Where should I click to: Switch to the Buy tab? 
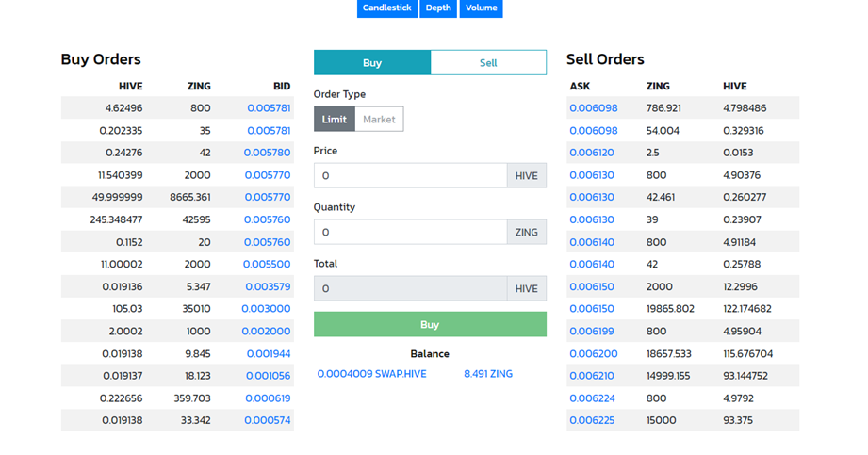coord(372,62)
